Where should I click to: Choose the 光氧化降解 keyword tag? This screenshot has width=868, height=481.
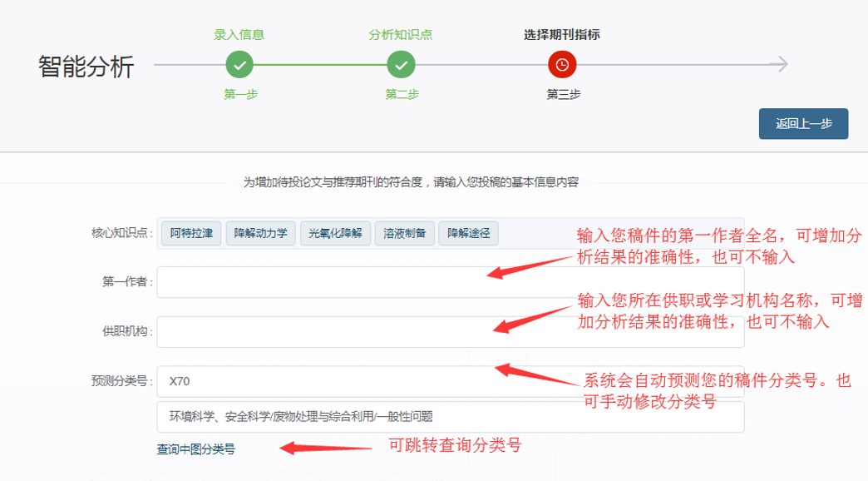[336, 234]
